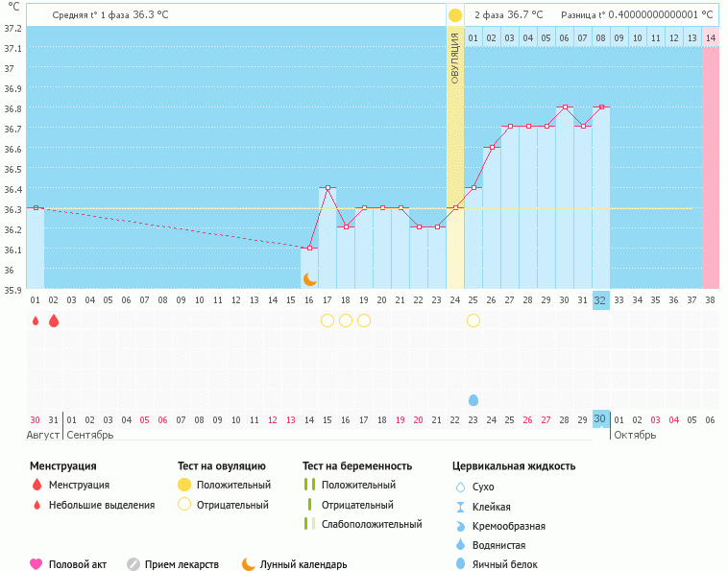Select the orange moon icon inside the chart
Image resolution: width=728 pixels, height=571 pixels.
point(309,279)
